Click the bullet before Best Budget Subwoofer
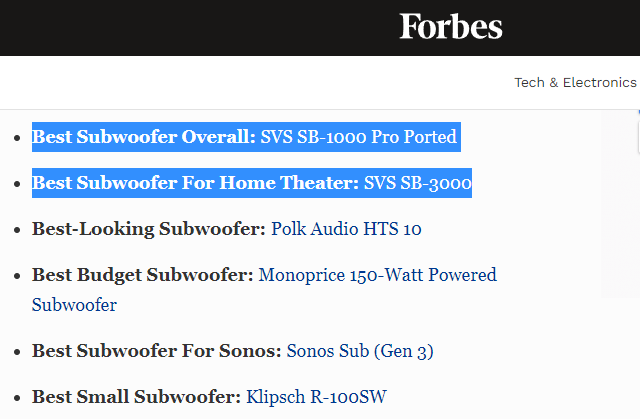 pos(15,276)
